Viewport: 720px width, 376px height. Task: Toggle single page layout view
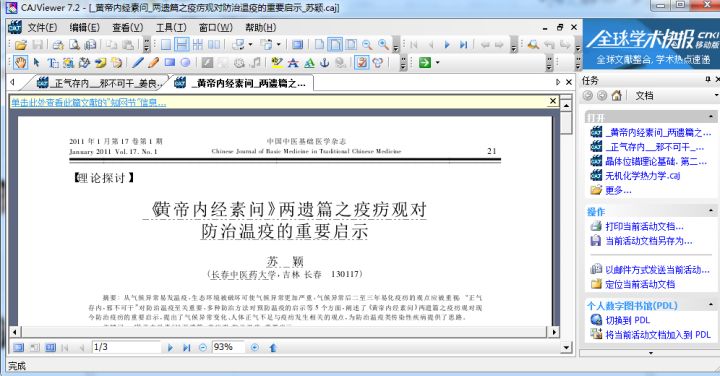(x=166, y=45)
